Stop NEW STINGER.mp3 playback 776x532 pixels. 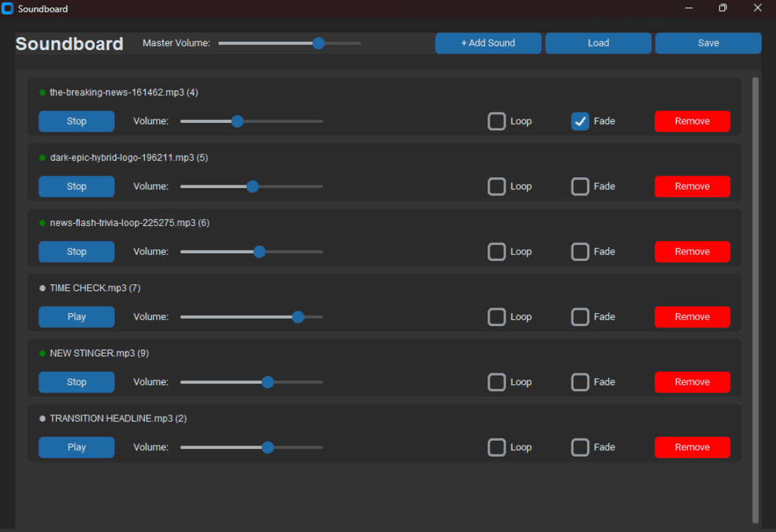tap(77, 382)
